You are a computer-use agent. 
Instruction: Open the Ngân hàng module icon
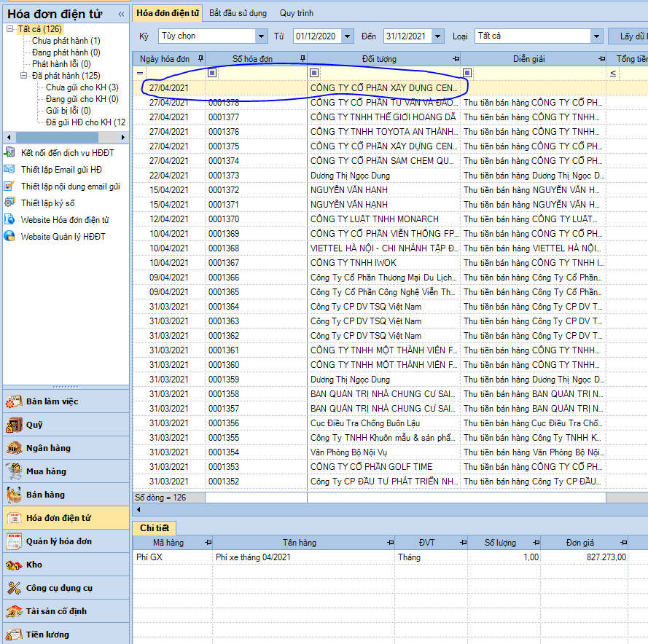(x=14, y=448)
